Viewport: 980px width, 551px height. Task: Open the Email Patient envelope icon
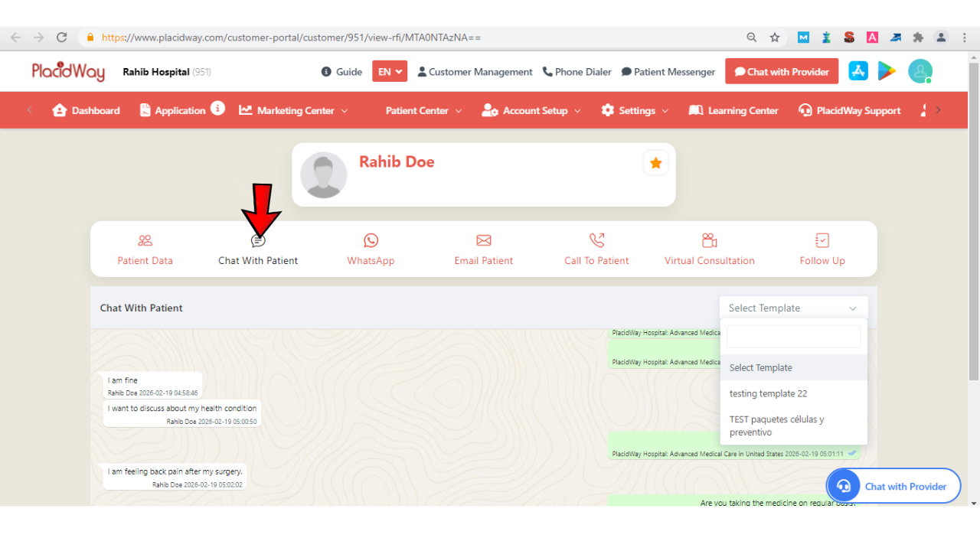(483, 240)
